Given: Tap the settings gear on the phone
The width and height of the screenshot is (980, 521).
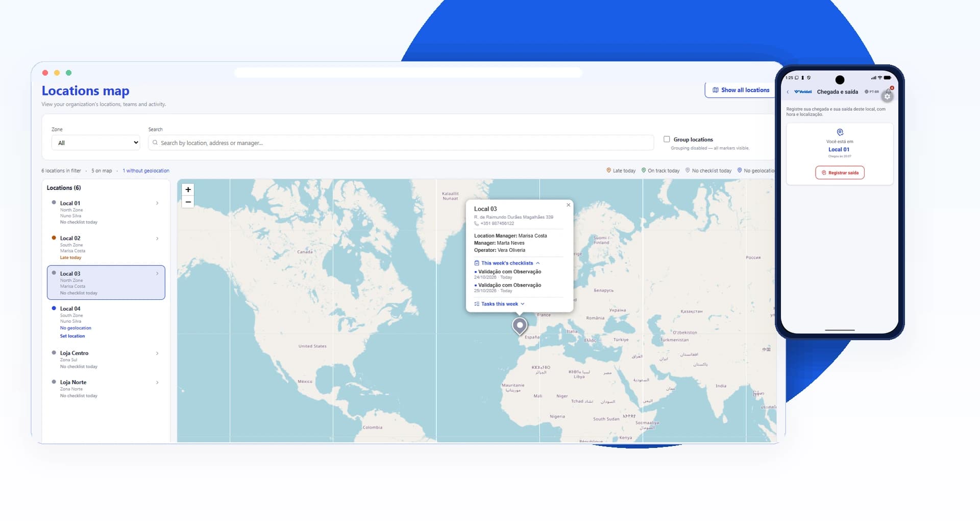Looking at the screenshot, I should click(887, 96).
